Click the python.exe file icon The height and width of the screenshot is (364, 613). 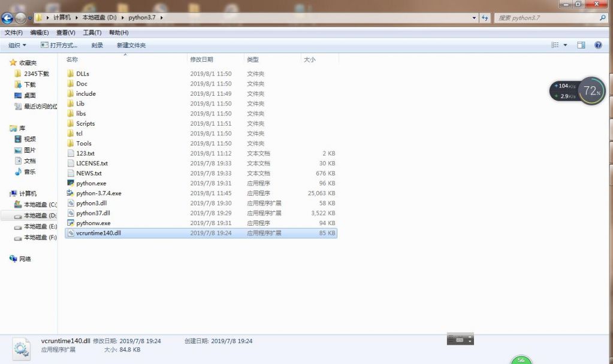point(71,183)
